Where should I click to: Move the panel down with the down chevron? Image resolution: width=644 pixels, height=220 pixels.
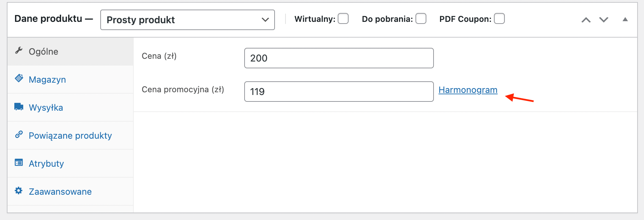pos(604,20)
